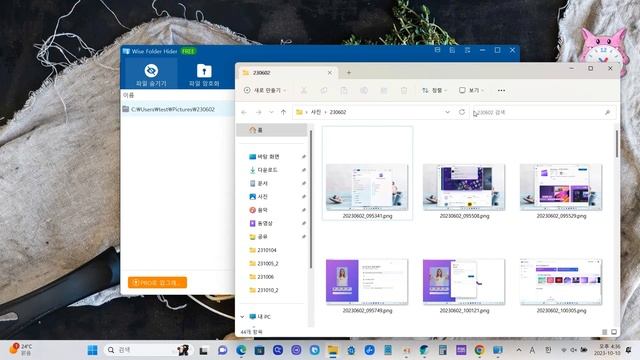This screenshot has width=640, height=360.
Task: Toggle the pin next to 바탕 화면
Action: pos(304,157)
